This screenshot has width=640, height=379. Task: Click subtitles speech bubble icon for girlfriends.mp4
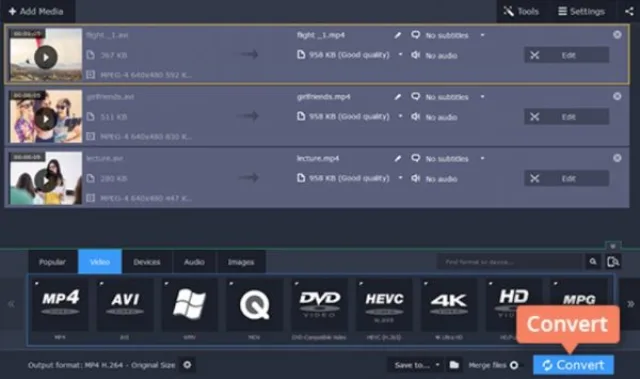[x=416, y=96]
